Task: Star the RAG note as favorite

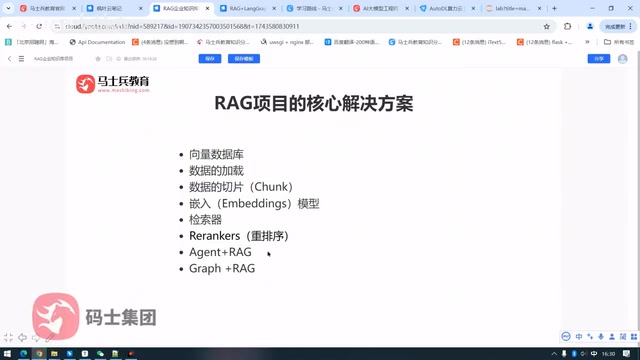Action: 98,59
